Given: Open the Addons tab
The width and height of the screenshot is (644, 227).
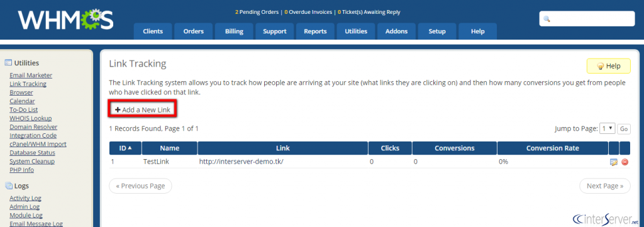Looking at the screenshot, I should [x=396, y=31].
